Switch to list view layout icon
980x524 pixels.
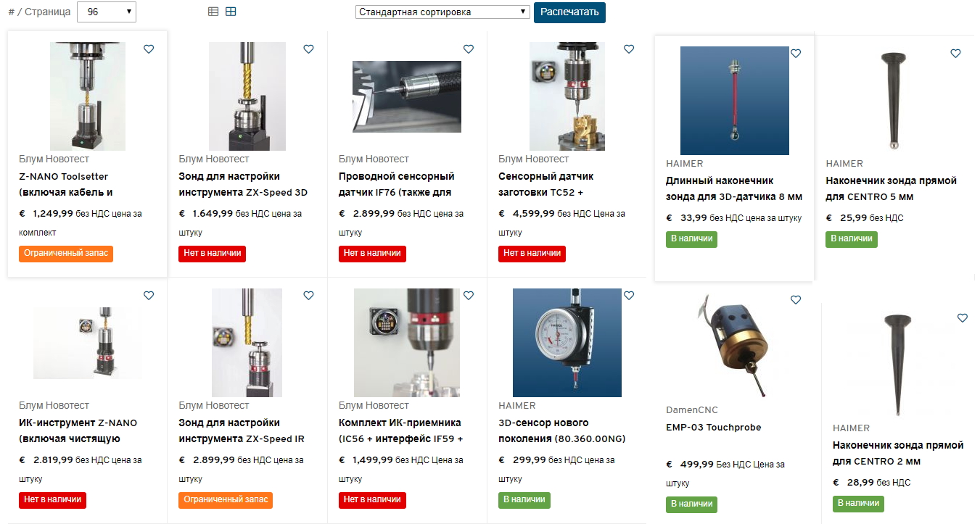[213, 12]
